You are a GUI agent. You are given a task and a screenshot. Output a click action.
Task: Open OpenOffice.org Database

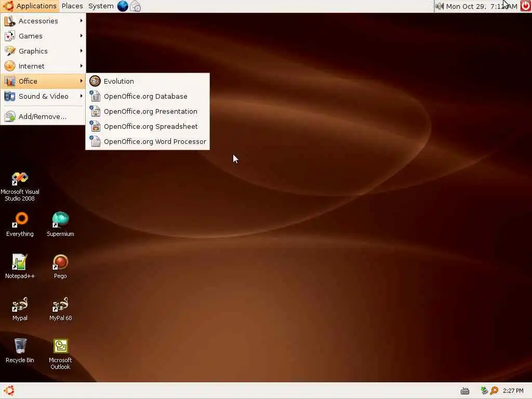148,96
